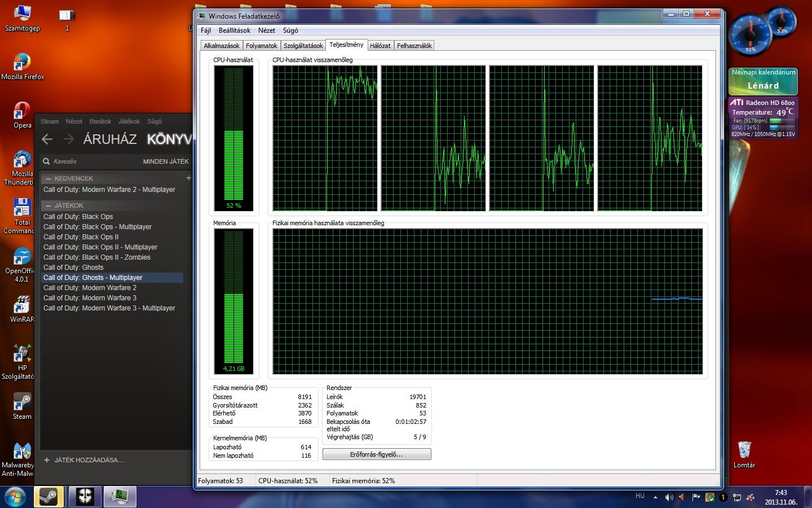The height and width of the screenshot is (508, 812).
Task: Collapse the JÁTÉKOK category in Steam
Action: (x=49, y=205)
